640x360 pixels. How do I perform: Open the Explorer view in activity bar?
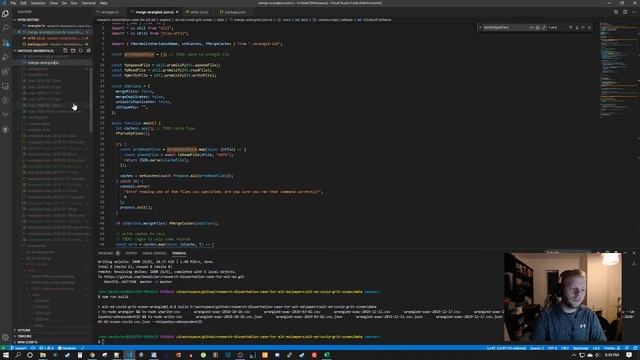pos(5,13)
